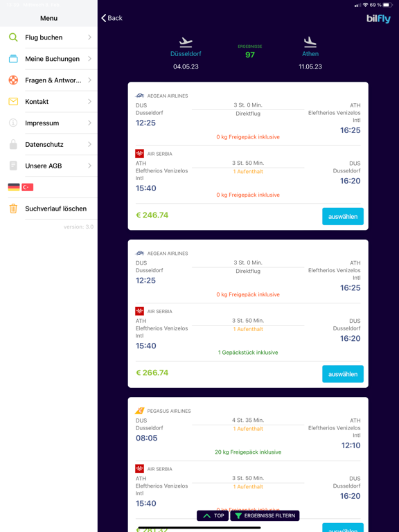The image size is (399, 532).
Task: Click the Düsseldorf departure city label
Action: pyautogui.click(x=186, y=53)
